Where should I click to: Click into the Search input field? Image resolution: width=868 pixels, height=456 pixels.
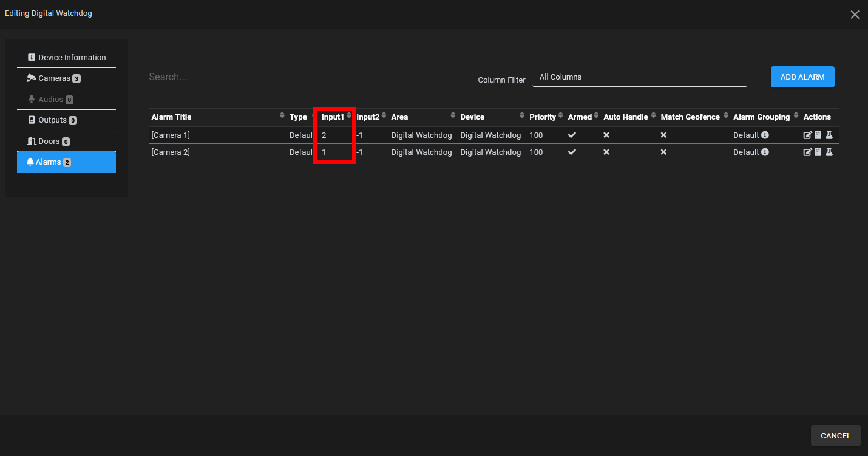[294, 77]
